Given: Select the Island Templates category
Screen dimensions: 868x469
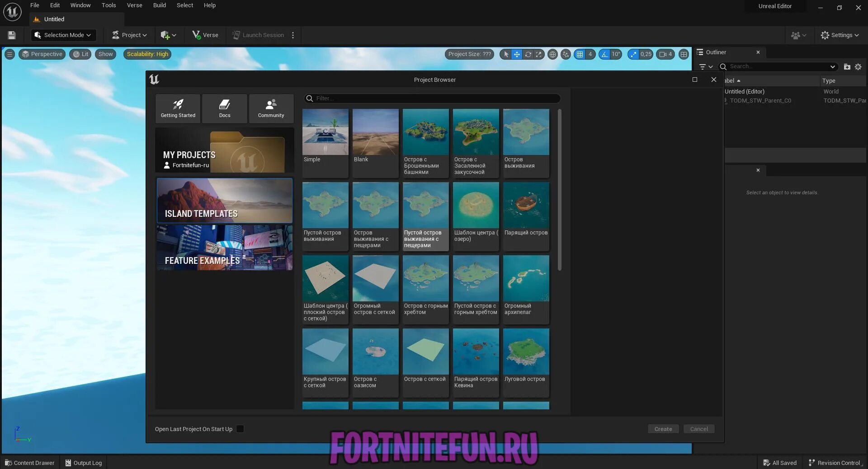Looking at the screenshot, I should tap(225, 201).
